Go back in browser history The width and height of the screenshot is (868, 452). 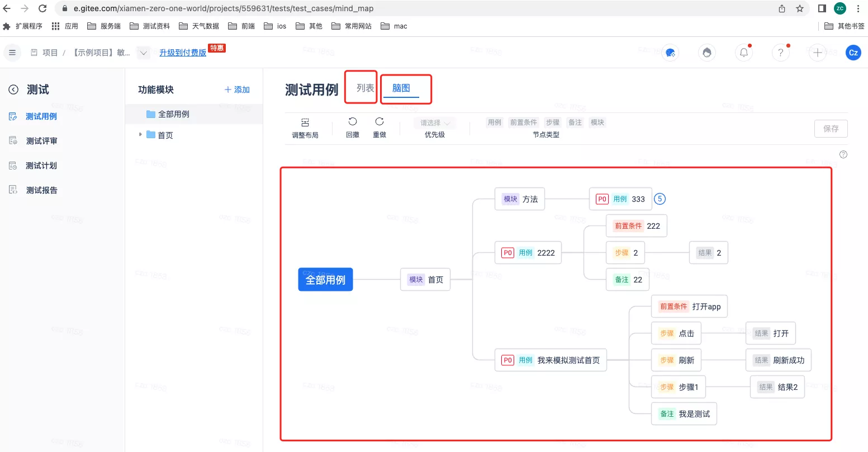click(7, 8)
